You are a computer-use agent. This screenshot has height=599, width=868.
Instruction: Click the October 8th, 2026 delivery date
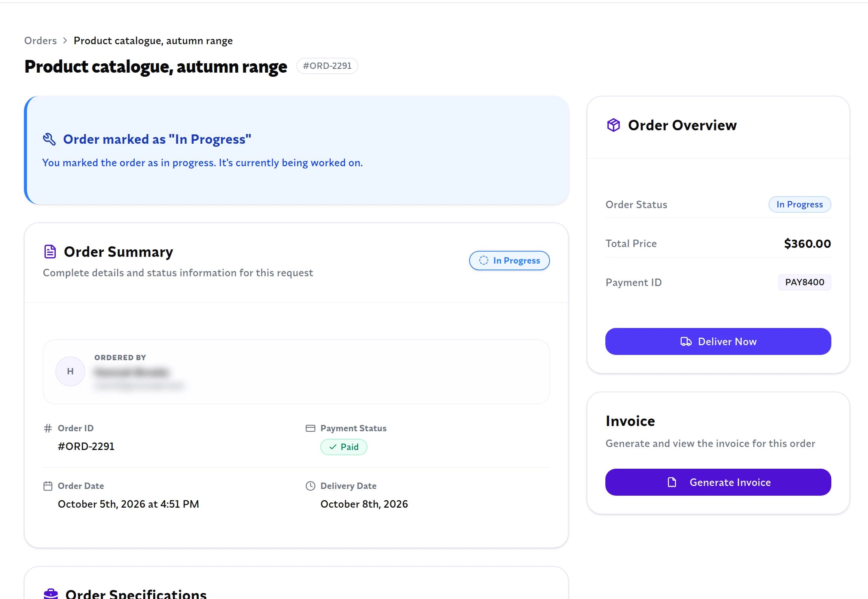pyautogui.click(x=364, y=504)
